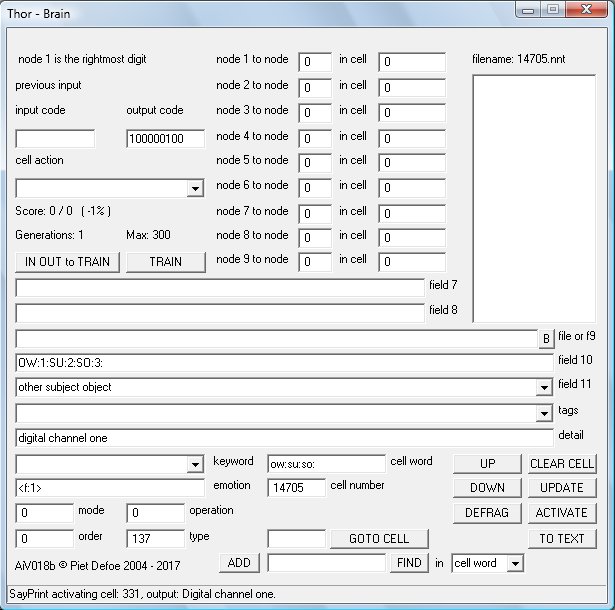Minimize the Thor - Brain window
This screenshot has width=615, height=610.
(x=528, y=10)
